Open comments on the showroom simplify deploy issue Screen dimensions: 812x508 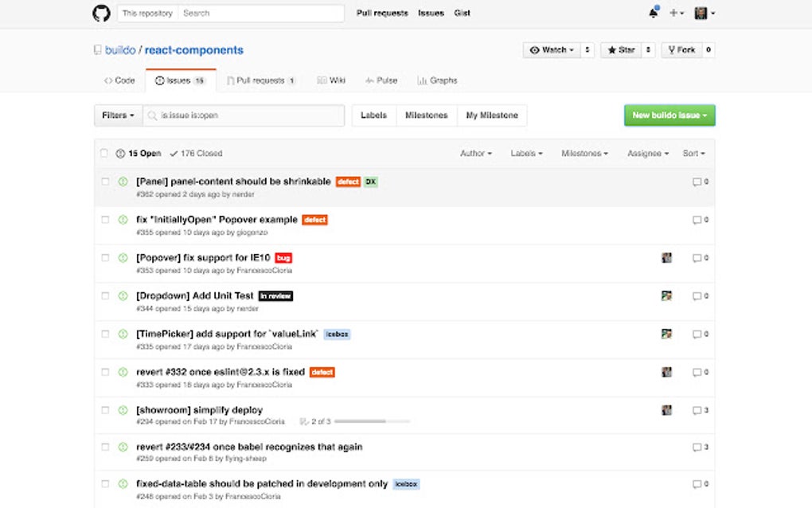(697, 409)
